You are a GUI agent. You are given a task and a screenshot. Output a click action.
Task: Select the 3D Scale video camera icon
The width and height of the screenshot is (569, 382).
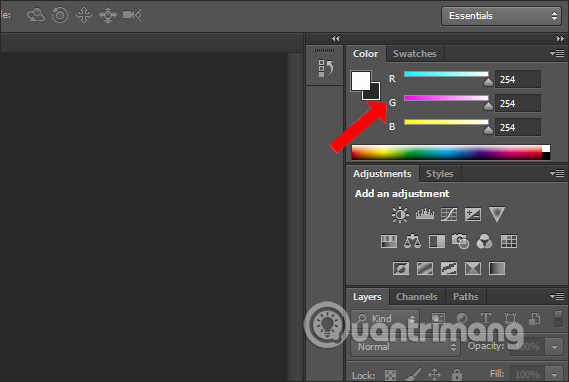pyautogui.click(x=132, y=15)
